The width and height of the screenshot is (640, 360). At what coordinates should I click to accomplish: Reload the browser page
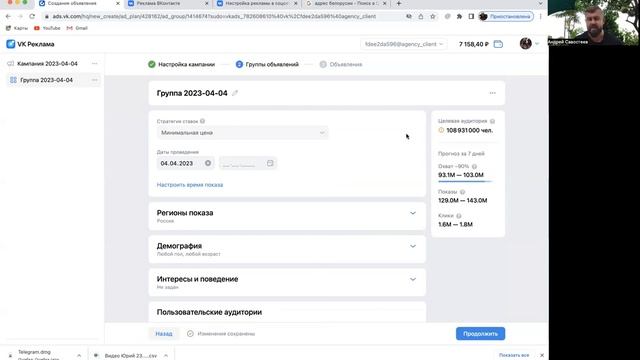pyautogui.click(x=32, y=16)
